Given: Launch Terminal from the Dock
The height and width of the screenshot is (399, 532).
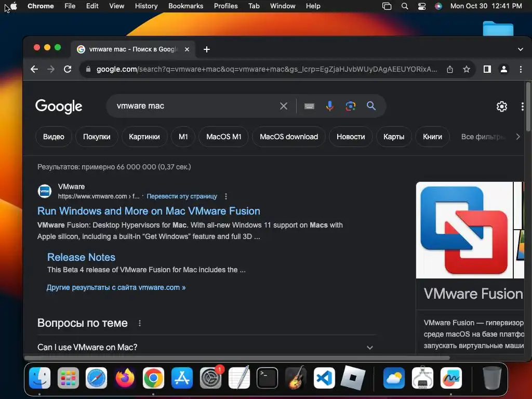Looking at the screenshot, I should pos(268,378).
